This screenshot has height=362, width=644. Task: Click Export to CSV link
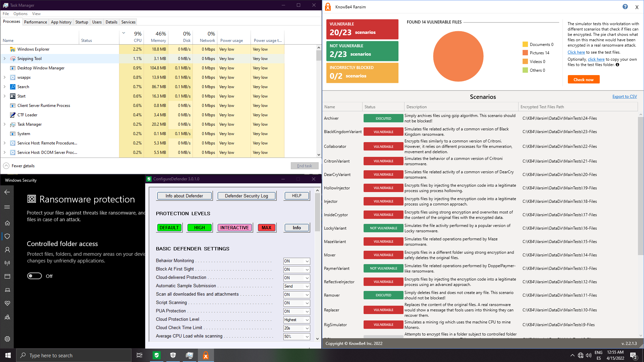click(624, 97)
